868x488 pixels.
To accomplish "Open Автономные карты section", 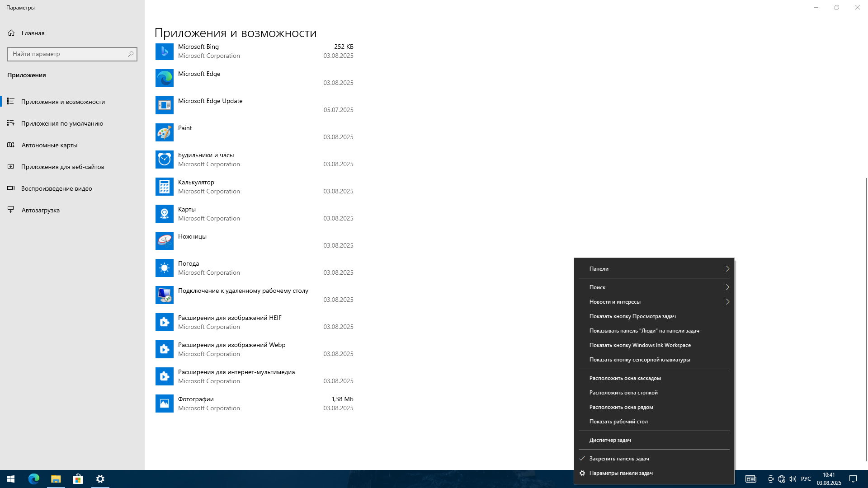I will (x=72, y=145).
